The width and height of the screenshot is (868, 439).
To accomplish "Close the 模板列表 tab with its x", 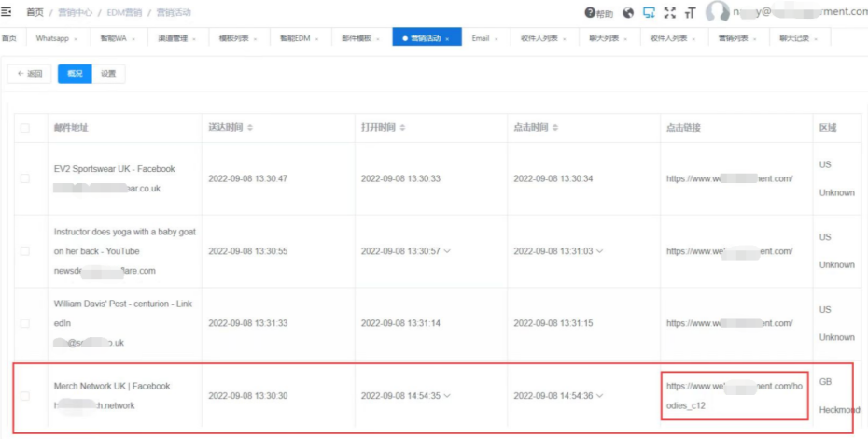I will [255, 39].
